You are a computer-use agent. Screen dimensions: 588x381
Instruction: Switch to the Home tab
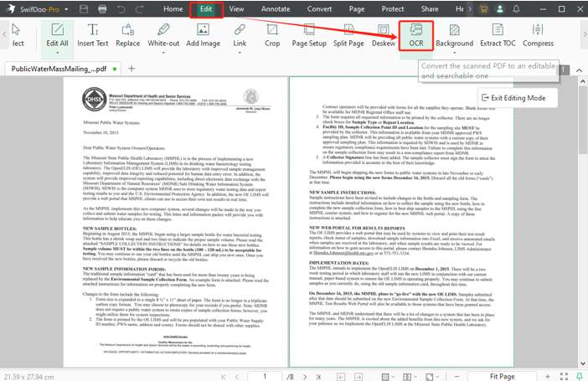[x=173, y=9]
